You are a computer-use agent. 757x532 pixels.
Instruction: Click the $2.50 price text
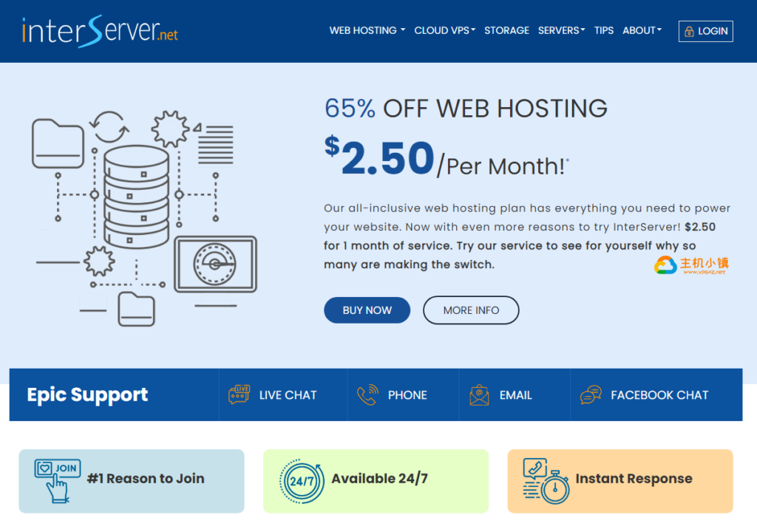pyautogui.click(x=379, y=157)
